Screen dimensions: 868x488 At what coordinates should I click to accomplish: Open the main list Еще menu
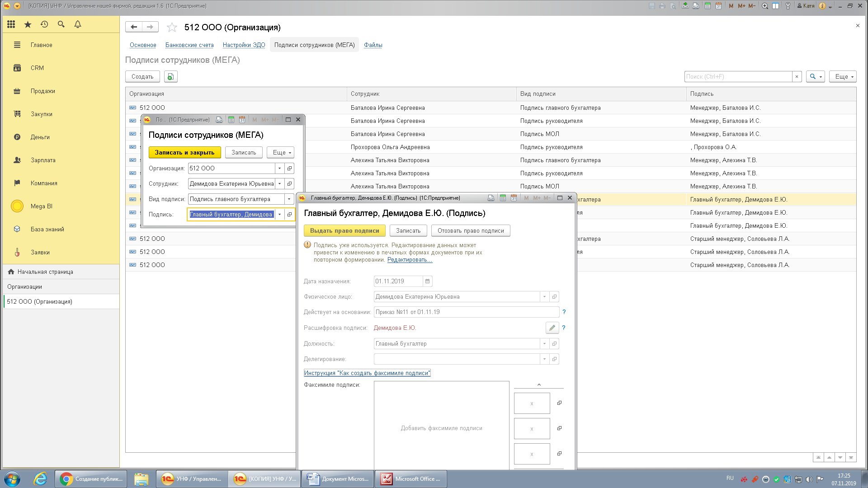(843, 76)
